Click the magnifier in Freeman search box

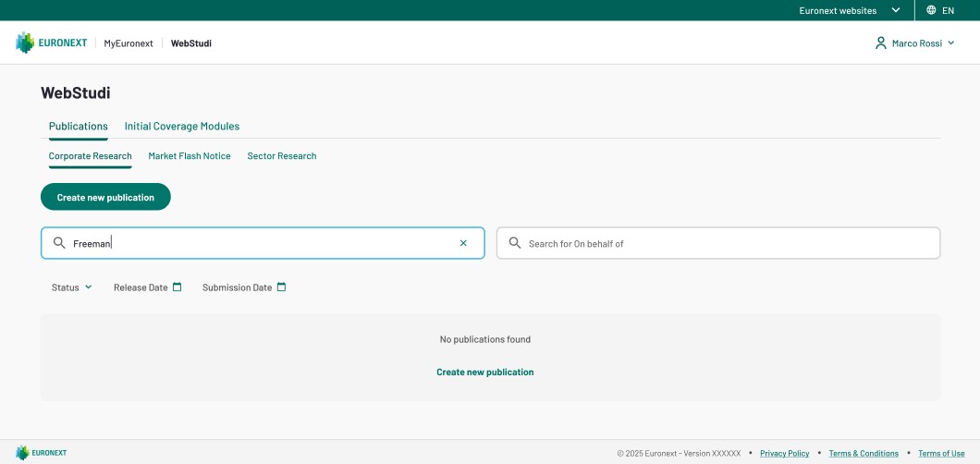[x=59, y=243]
